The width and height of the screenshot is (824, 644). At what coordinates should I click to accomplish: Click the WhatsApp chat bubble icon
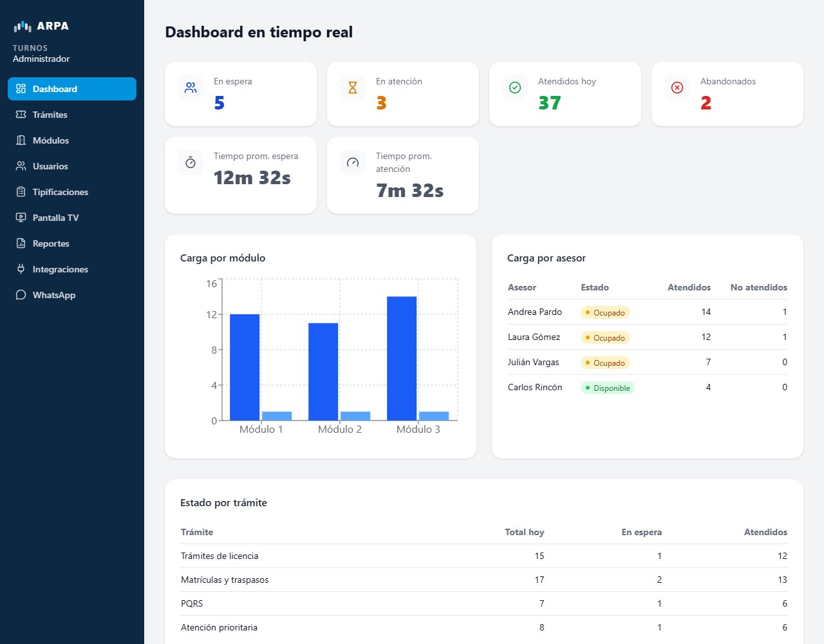[x=21, y=295]
